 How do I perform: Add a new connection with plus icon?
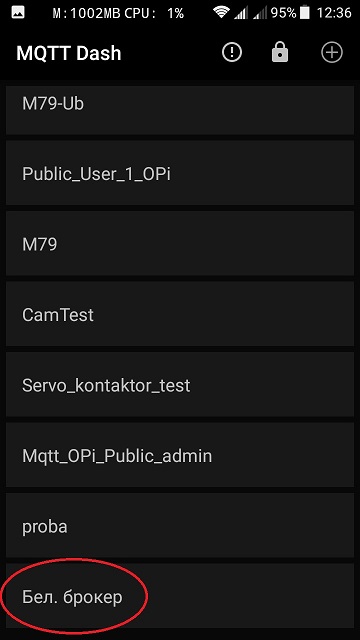click(332, 53)
